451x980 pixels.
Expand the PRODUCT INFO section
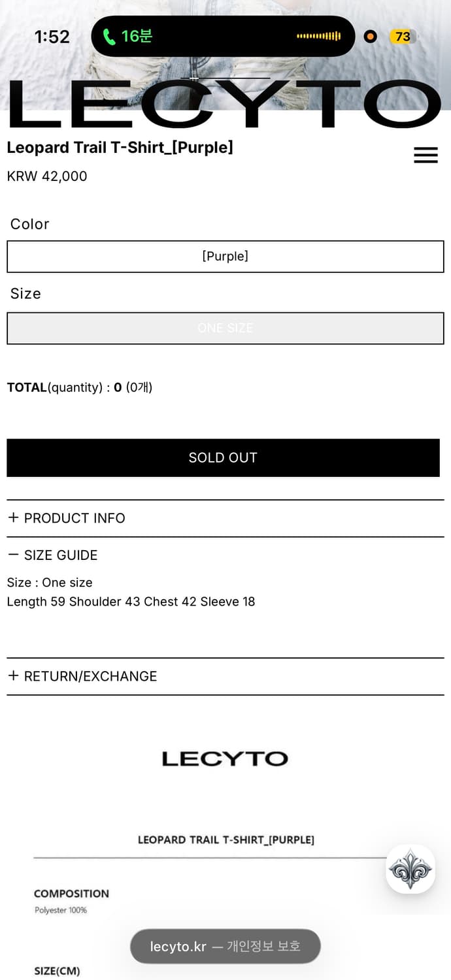[75, 518]
